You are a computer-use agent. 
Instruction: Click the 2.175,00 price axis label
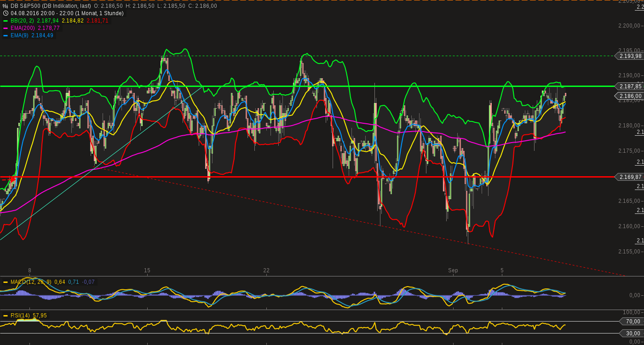click(629, 151)
